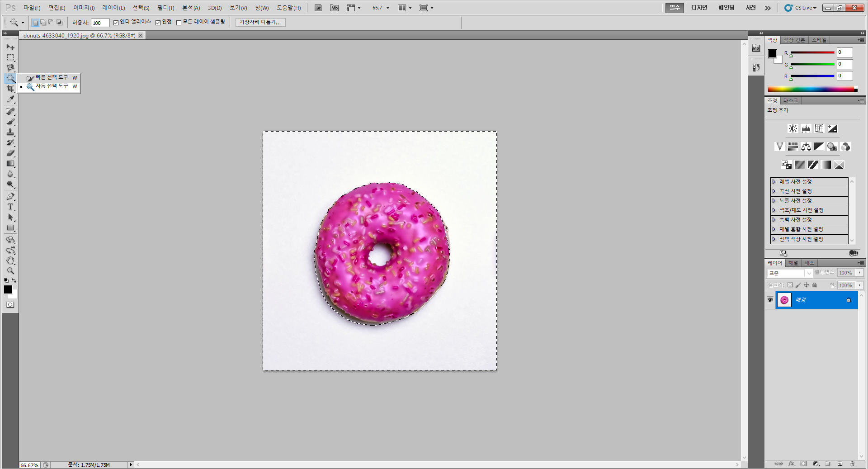Select the Rectangular Marquee tool
868x469 pixels.
[x=10, y=57]
